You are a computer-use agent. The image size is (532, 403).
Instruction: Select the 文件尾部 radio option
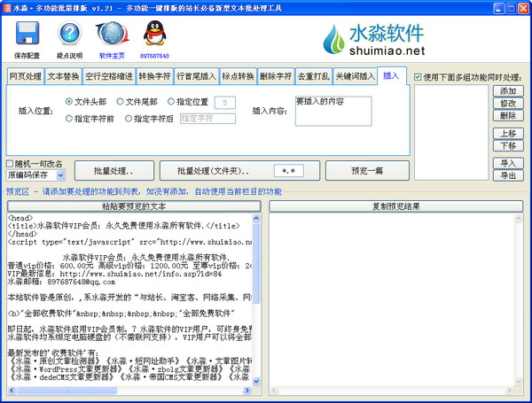(121, 102)
